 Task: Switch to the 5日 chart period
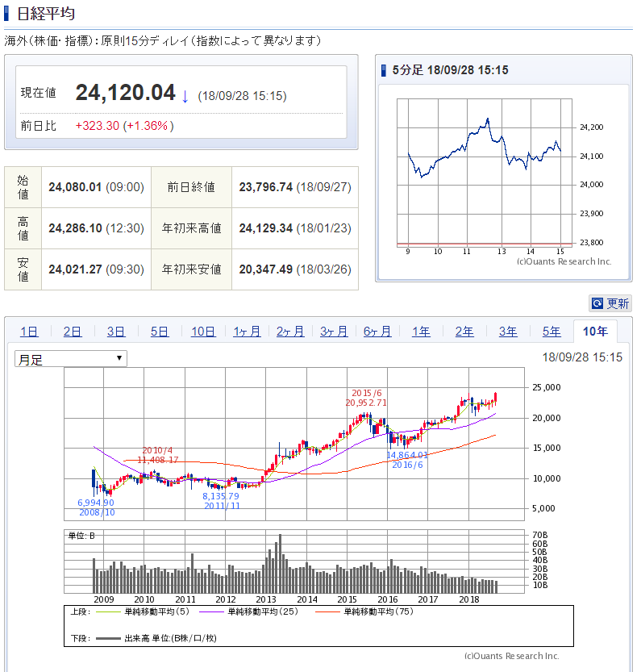[160, 332]
